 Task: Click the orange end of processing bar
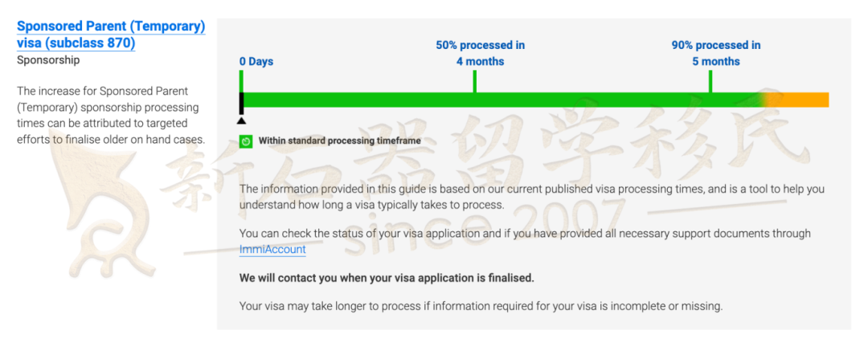click(800, 100)
